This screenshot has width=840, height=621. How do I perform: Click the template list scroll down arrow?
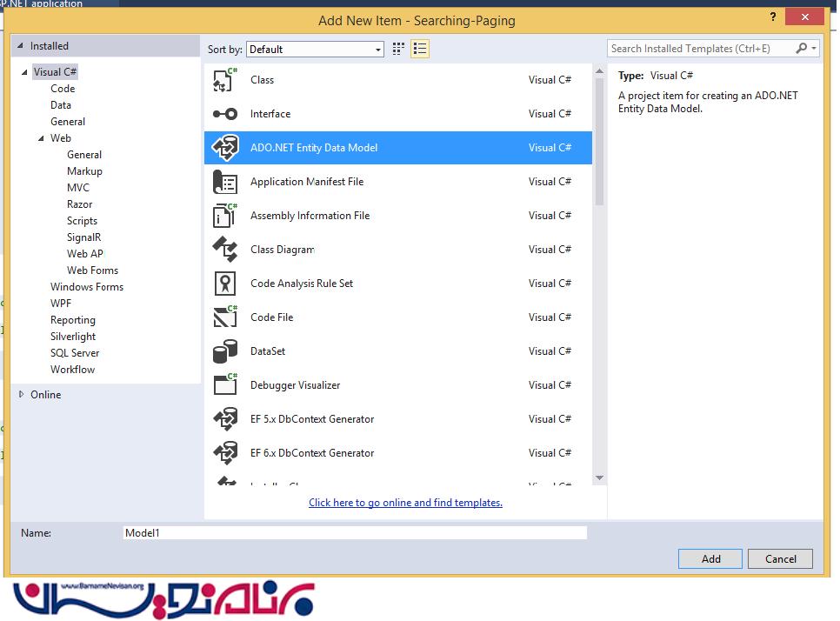tap(599, 477)
